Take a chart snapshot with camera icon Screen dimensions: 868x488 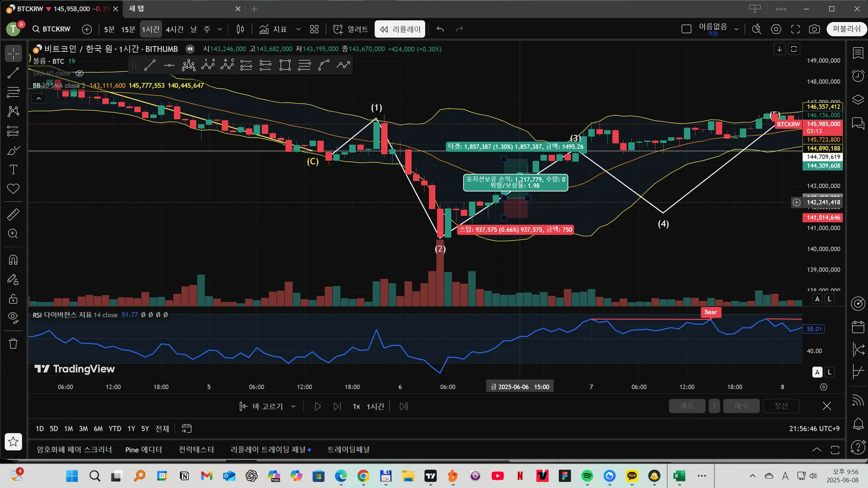814,29
